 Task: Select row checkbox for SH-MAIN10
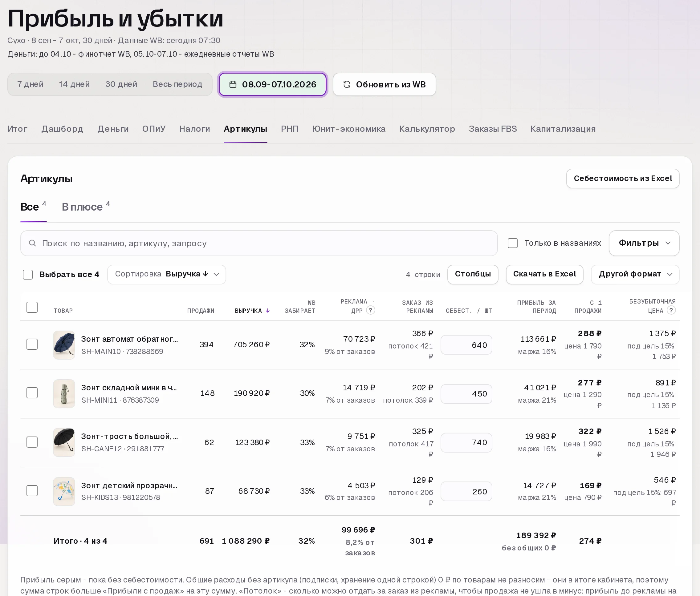[x=32, y=344]
